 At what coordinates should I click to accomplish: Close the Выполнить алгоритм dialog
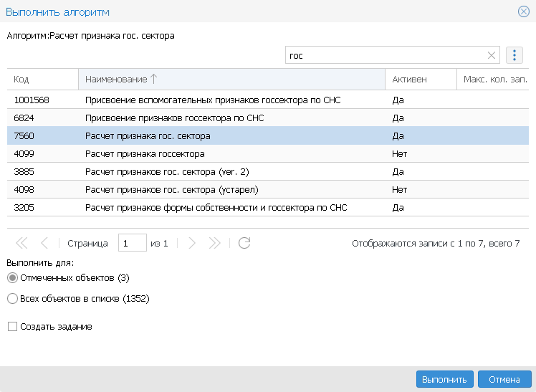coord(523,11)
